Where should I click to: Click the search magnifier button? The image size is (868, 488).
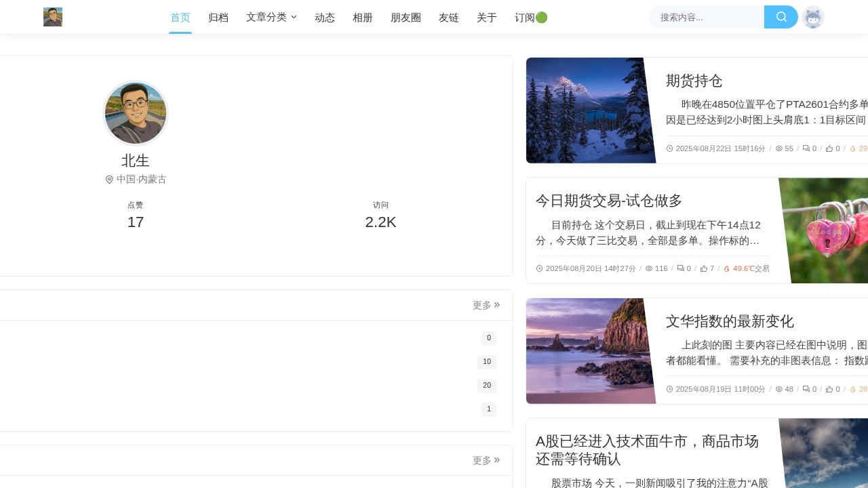click(x=781, y=17)
